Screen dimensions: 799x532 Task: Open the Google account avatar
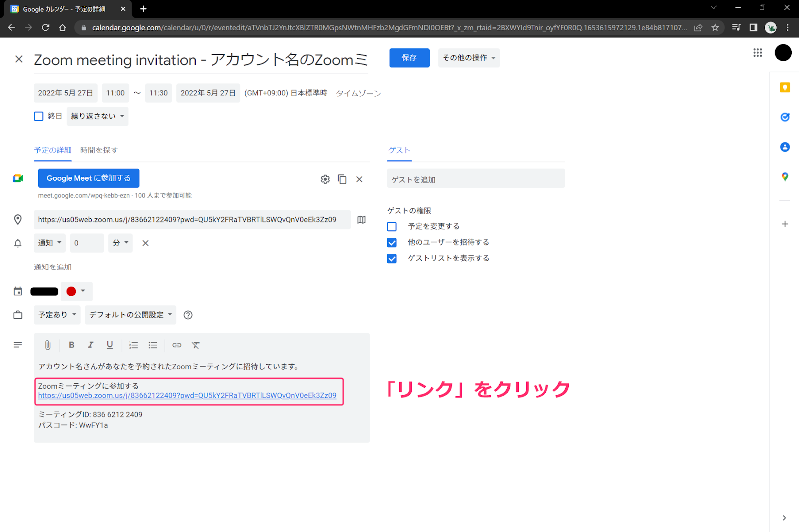(783, 53)
